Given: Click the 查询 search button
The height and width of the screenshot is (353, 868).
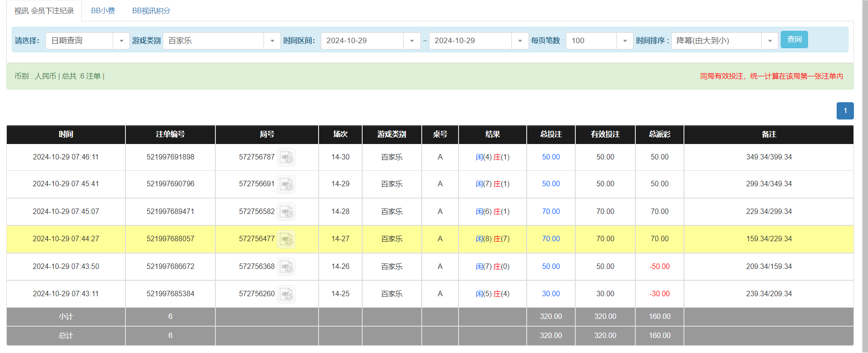Looking at the screenshot, I should coord(794,40).
